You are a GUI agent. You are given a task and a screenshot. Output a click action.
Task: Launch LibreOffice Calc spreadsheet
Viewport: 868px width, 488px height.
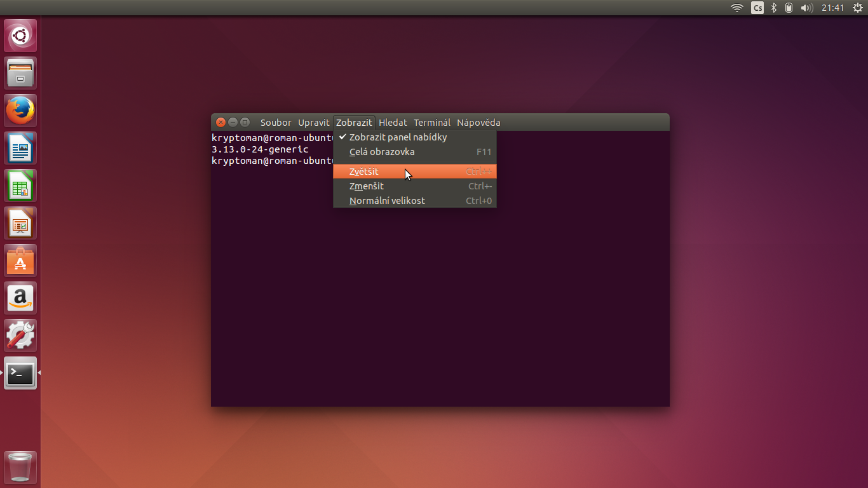[x=20, y=186]
